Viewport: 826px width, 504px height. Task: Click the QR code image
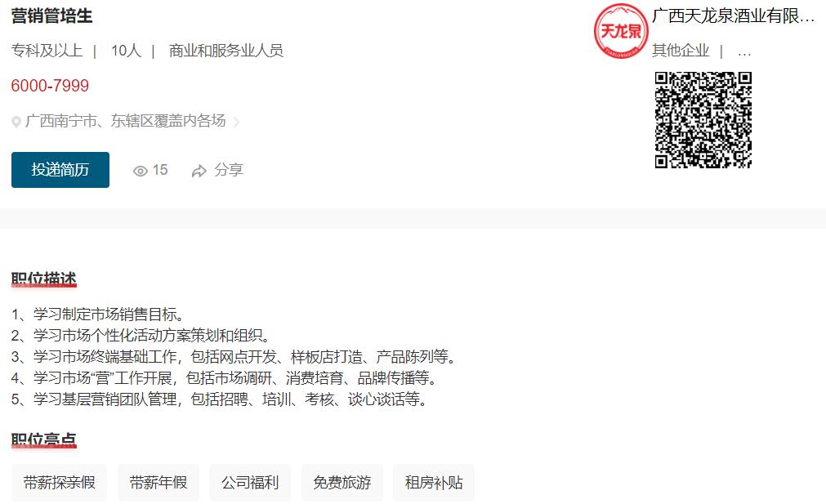703,120
